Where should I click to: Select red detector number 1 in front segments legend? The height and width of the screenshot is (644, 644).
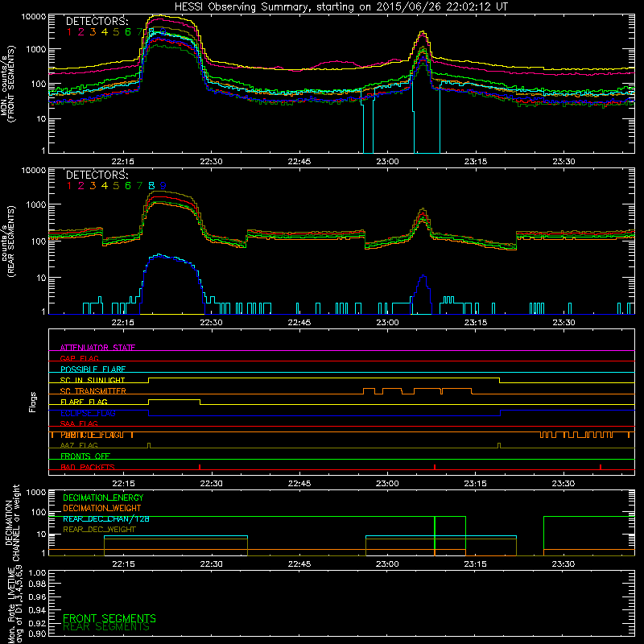coord(69,32)
